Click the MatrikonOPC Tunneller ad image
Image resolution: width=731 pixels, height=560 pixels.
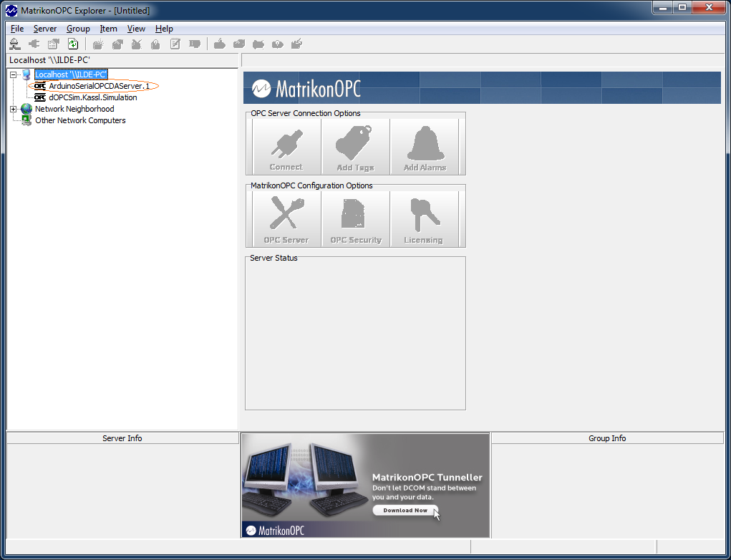pyautogui.click(x=365, y=486)
